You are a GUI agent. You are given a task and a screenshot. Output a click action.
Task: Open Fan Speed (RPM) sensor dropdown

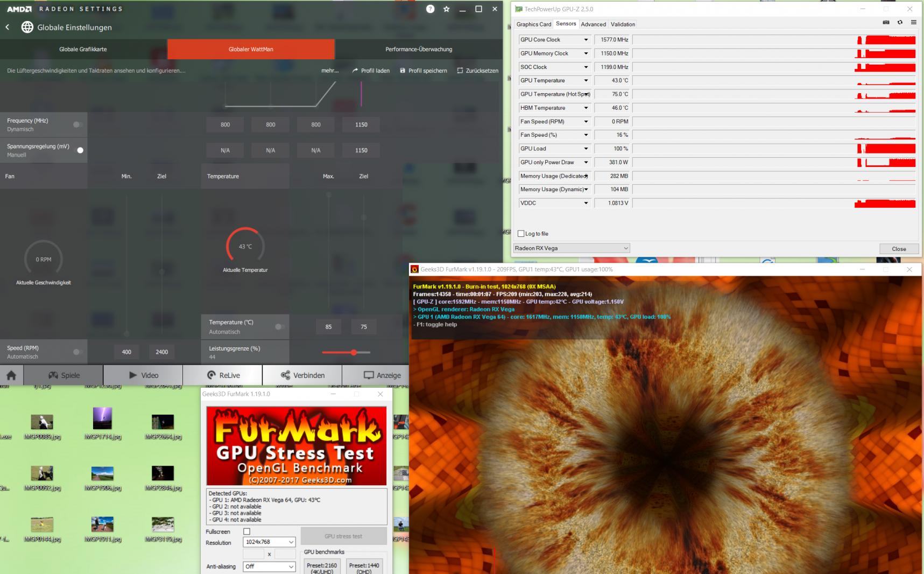point(586,122)
